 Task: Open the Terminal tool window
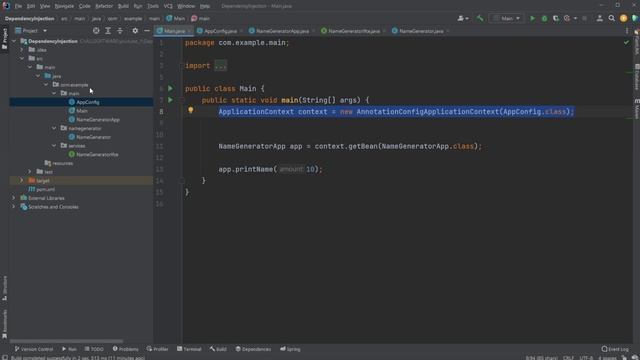(189, 349)
